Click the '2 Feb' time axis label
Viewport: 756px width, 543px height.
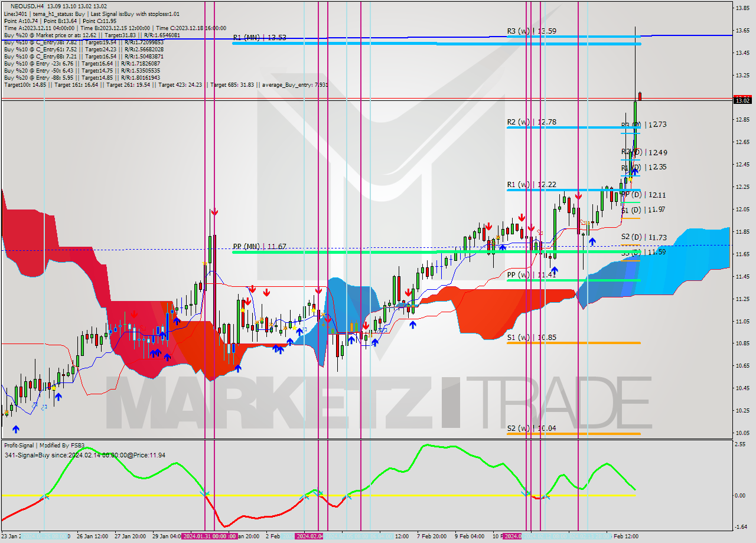[x=272, y=537]
